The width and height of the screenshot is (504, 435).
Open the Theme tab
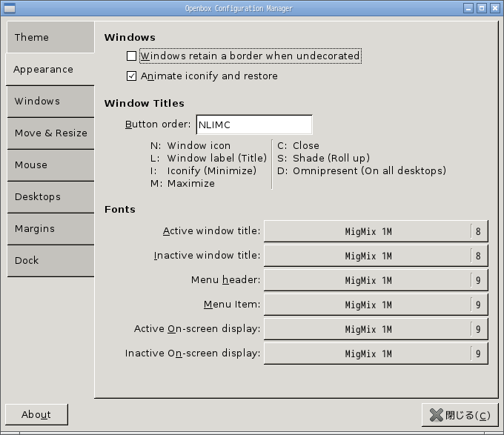click(50, 37)
